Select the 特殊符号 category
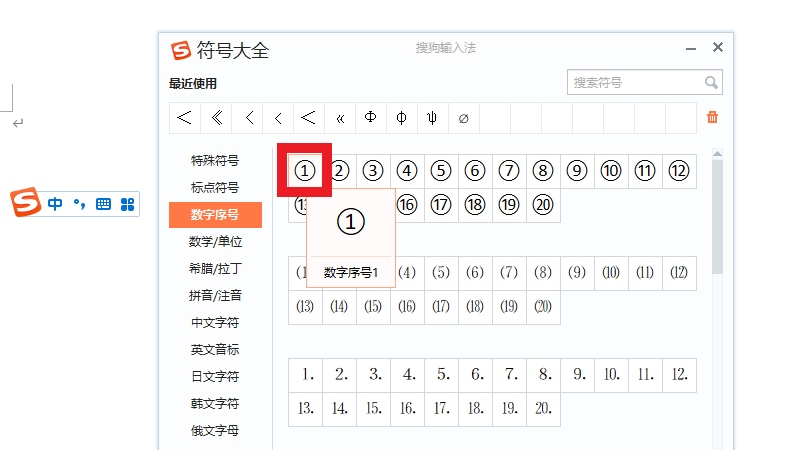 pyautogui.click(x=215, y=160)
